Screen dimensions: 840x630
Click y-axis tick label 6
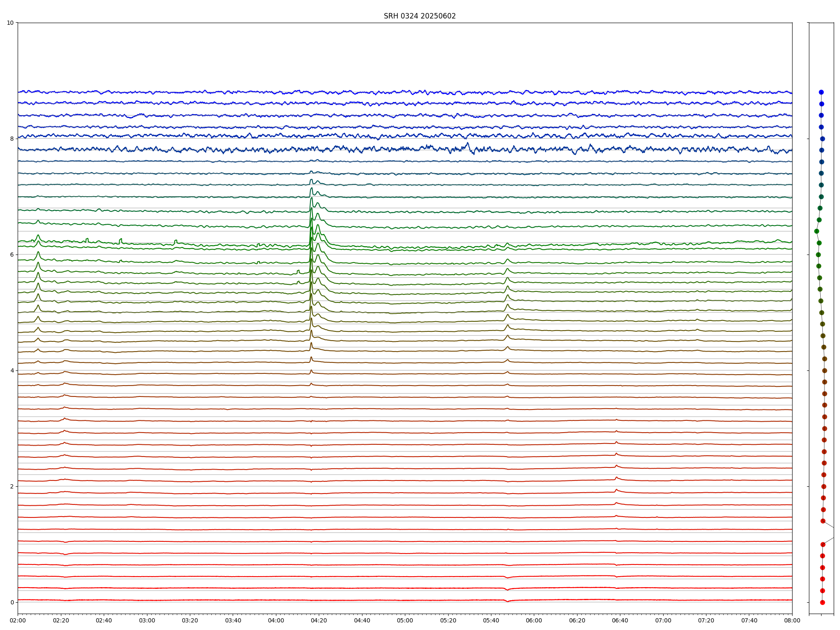[x=12, y=255]
